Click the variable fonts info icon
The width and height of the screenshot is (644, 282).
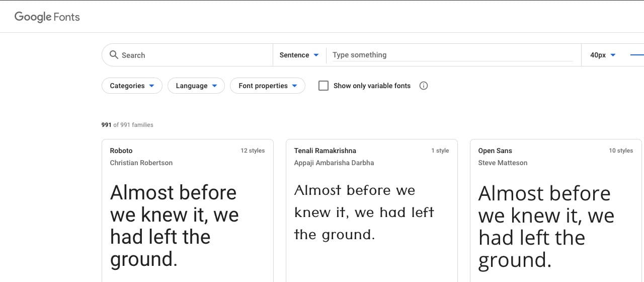[424, 86]
